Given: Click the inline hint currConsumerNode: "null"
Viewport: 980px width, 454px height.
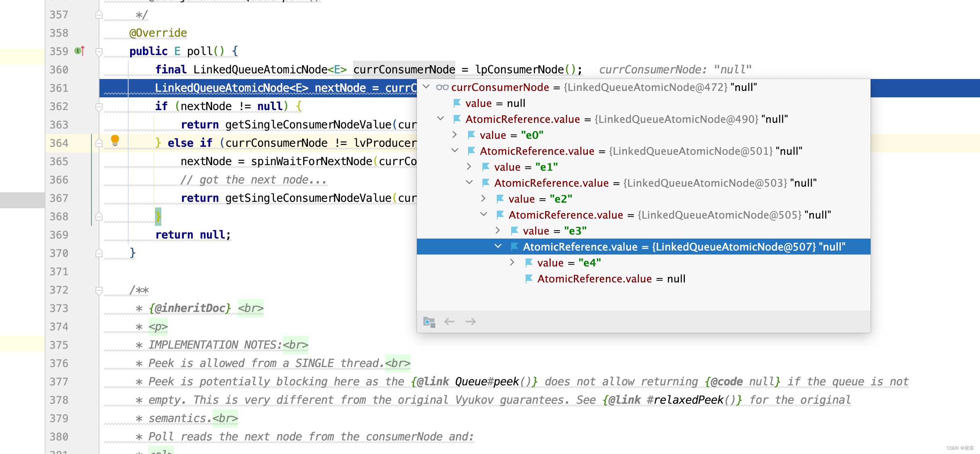Looking at the screenshot, I should click(x=675, y=70).
